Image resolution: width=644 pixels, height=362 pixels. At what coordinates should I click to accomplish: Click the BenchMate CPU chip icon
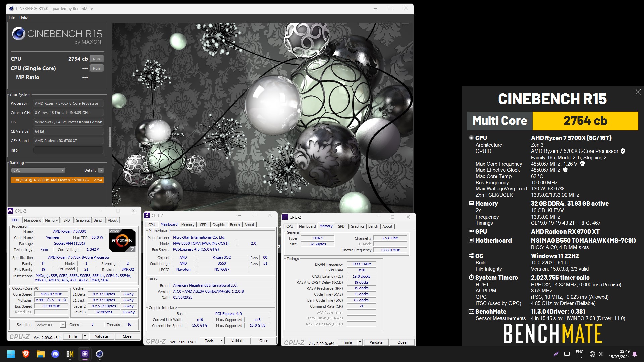pyautogui.click(x=471, y=138)
